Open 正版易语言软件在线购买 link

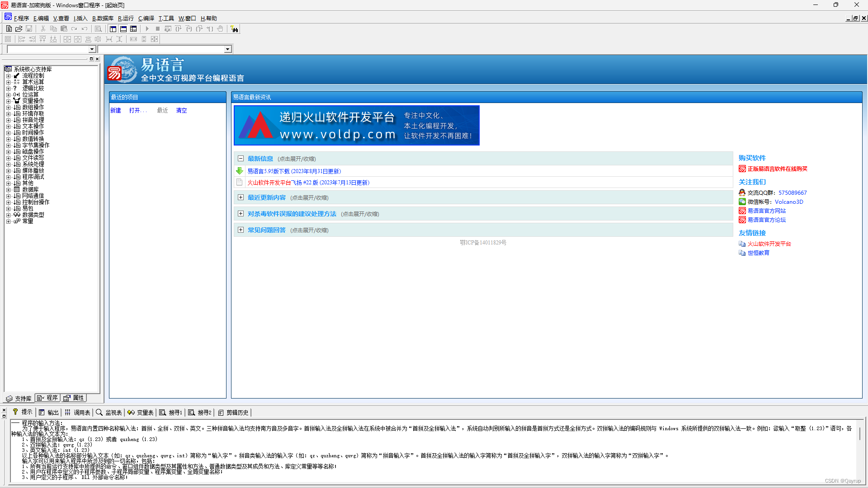pos(777,169)
